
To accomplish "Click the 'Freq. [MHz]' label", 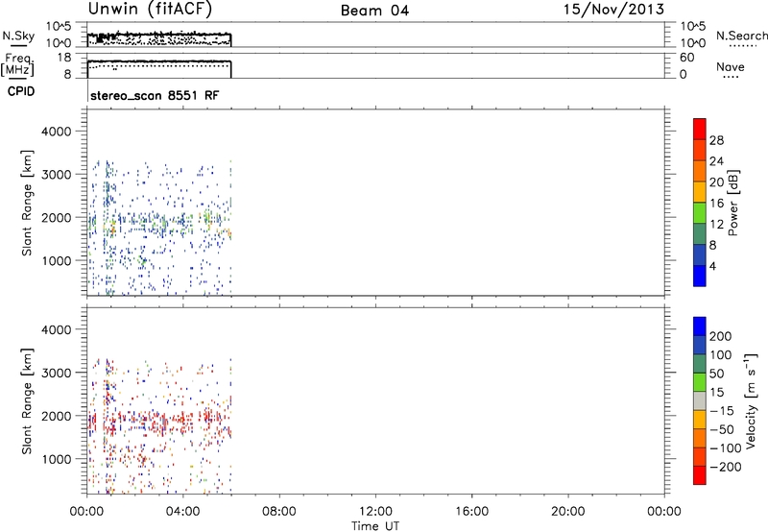I will [x=17, y=64].
